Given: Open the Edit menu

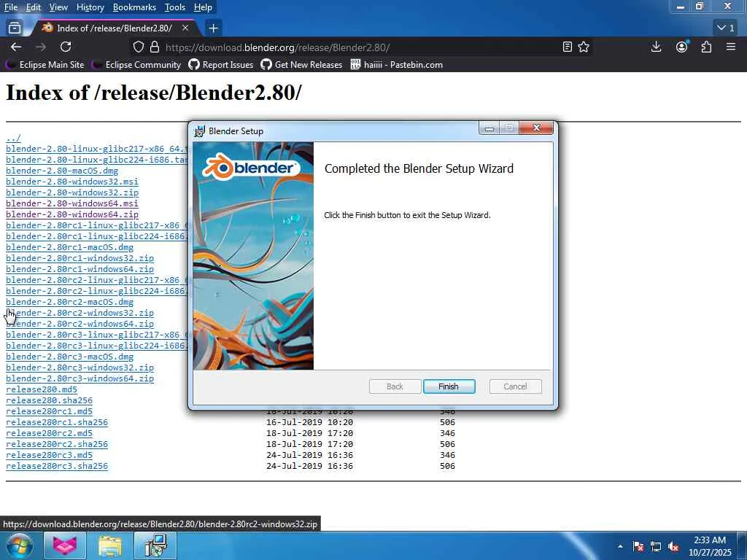Looking at the screenshot, I should (x=34, y=7).
